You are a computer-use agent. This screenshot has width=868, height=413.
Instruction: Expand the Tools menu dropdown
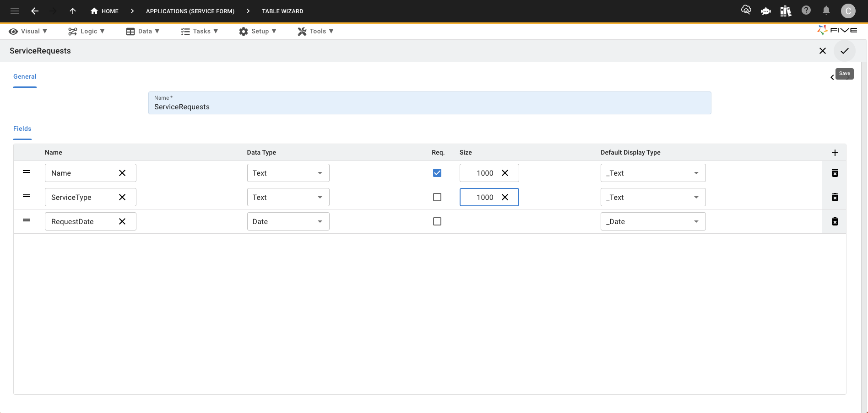(315, 31)
